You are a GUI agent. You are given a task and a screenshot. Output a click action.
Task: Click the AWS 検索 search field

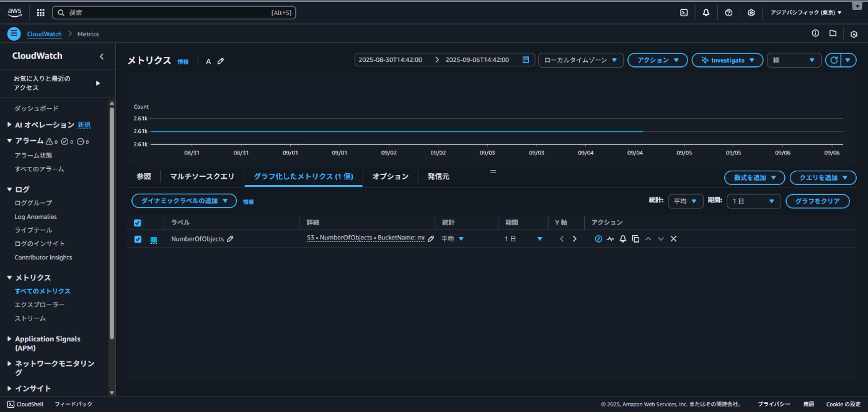pos(174,12)
